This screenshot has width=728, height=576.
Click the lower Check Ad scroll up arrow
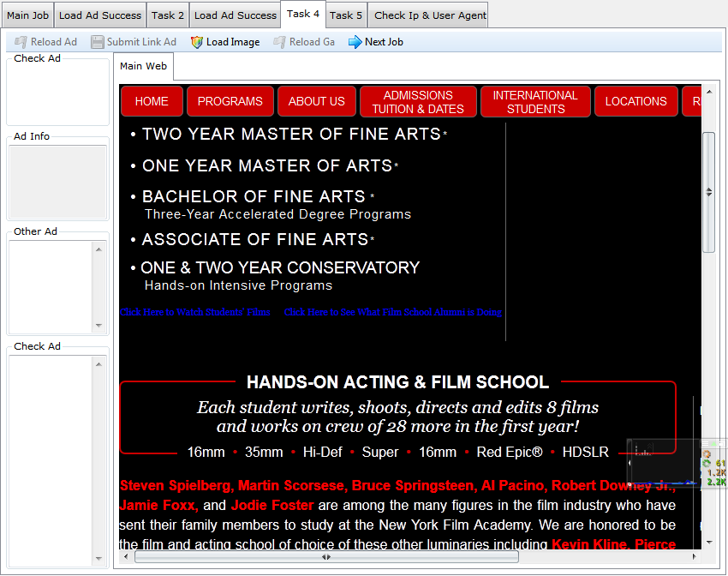(x=98, y=364)
